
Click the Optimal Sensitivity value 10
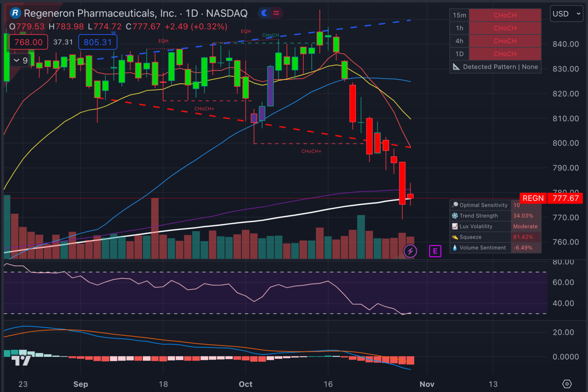(517, 205)
